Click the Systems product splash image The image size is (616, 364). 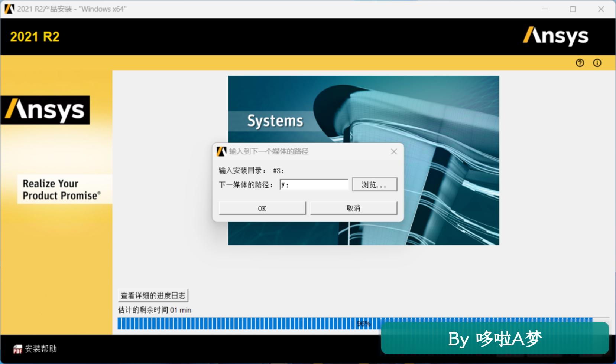click(x=363, y=160)
